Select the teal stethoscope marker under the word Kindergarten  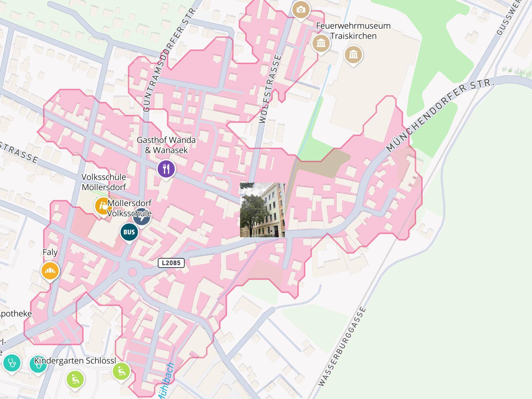coord(38,365)
